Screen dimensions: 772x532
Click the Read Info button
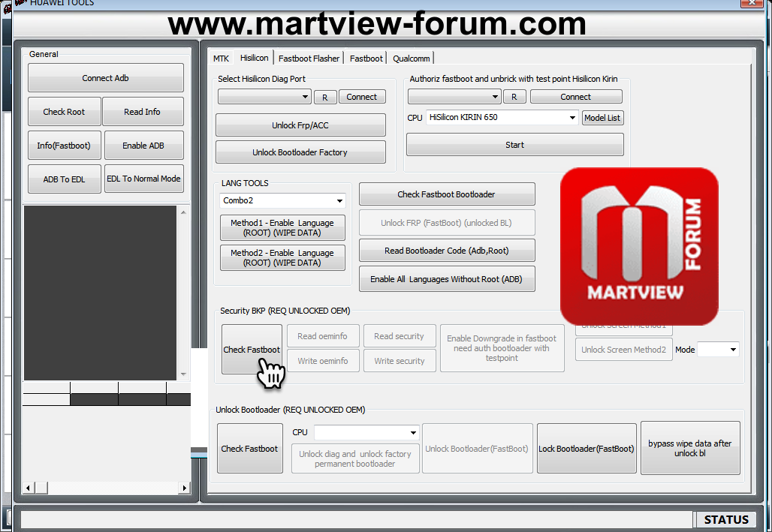pos(142,112)
